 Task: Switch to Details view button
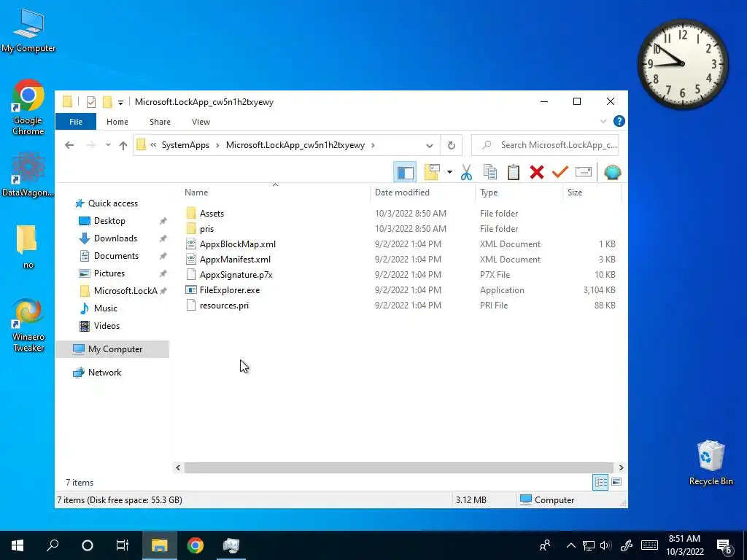(600, 482)
